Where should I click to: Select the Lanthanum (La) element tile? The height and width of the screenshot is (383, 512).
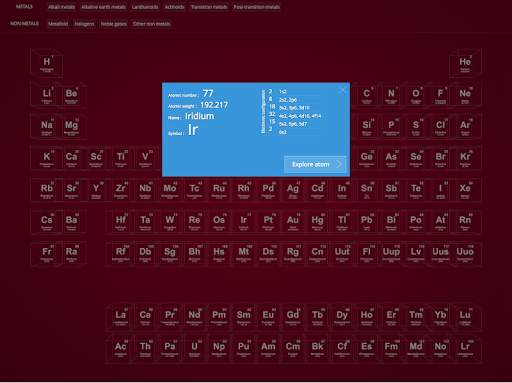[121, 316]
